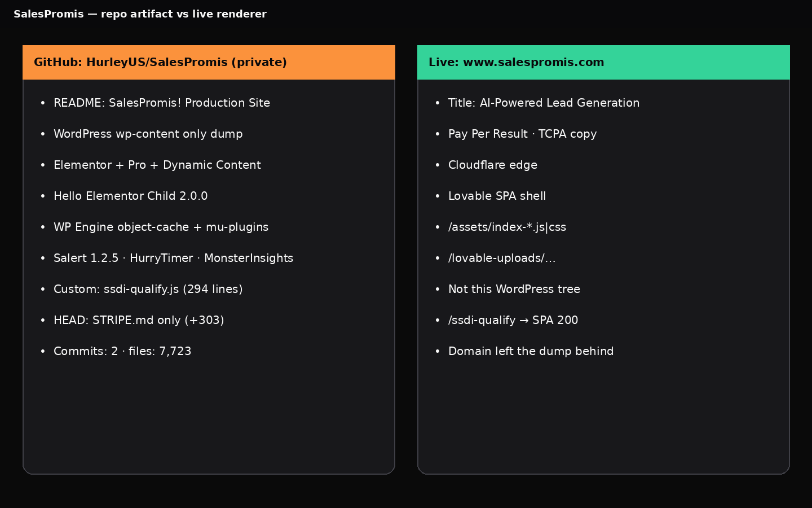Click 'Domain left the dump behind' line
Image resolution: width=812 pixels, height=508 pixels.
pyautogui.click(x=531, y=351)
